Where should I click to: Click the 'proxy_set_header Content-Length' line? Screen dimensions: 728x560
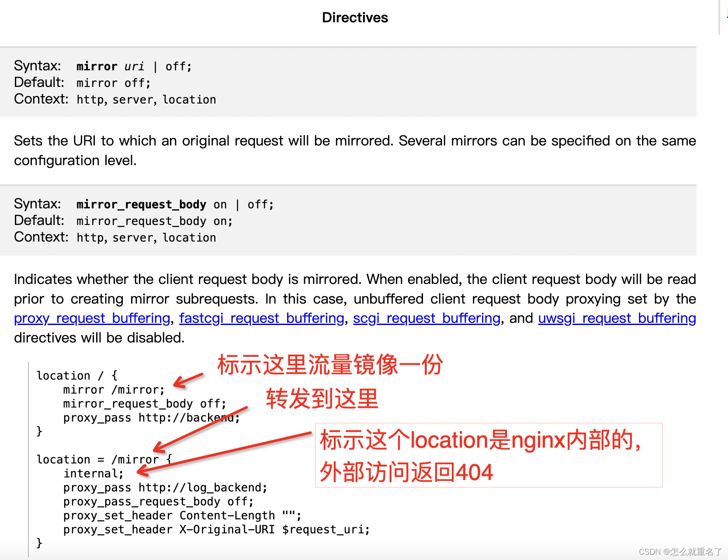click(x=183, y=515)
